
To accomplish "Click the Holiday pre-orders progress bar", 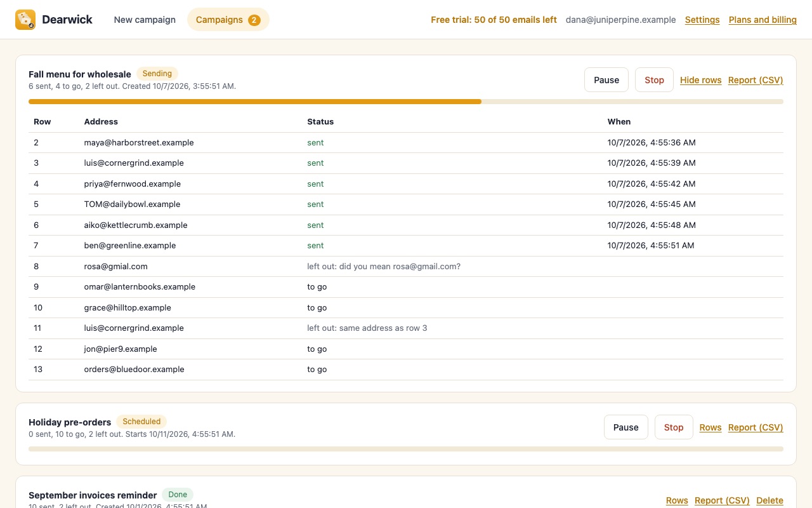I will click(x=406, y=449).
